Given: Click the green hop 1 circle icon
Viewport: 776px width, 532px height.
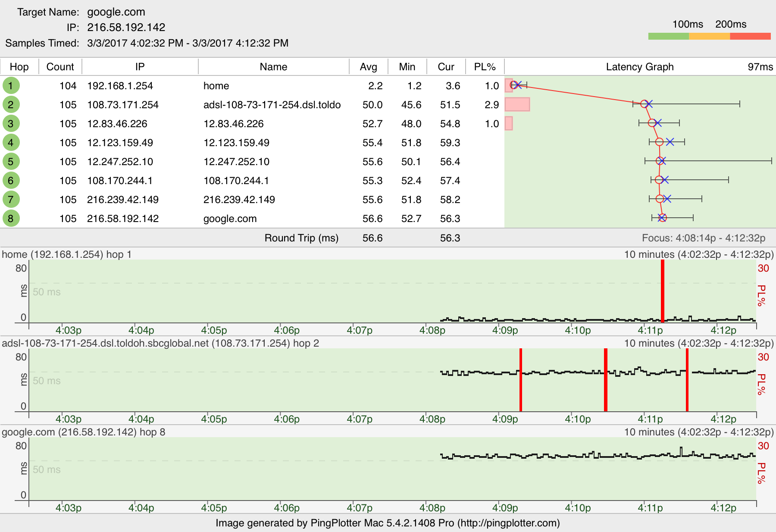Looking at the screenshot, I should pyautogui.click(x=11, y=85).
